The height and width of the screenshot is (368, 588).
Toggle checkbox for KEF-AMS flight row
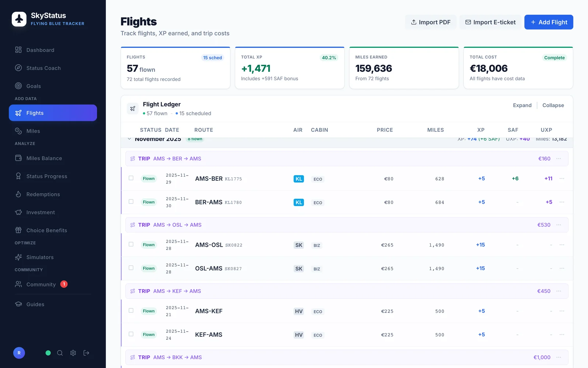point(131,334)
